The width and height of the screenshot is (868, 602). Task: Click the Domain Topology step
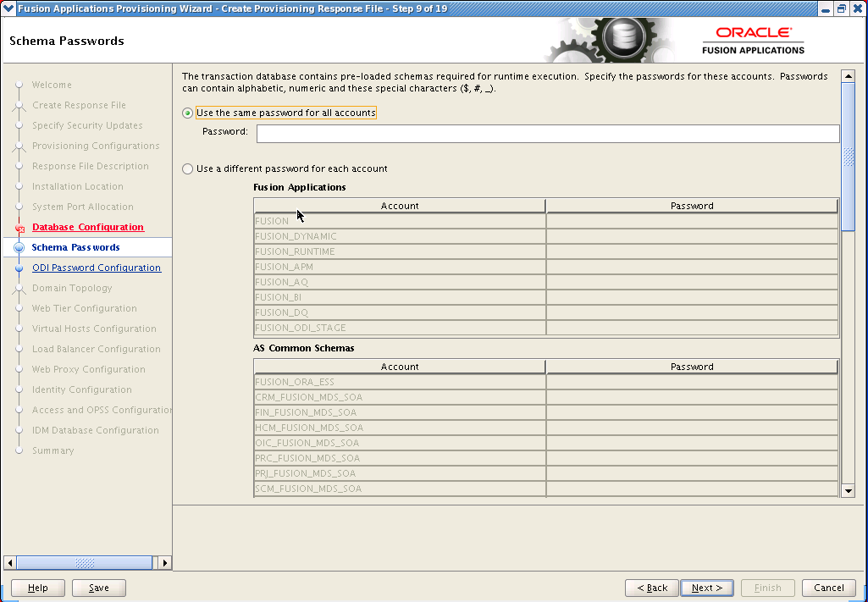[x=72, y=288]
